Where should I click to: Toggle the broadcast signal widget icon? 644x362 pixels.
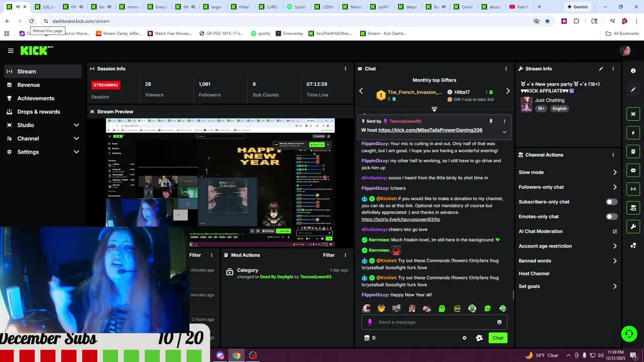[x=633, y=189]
